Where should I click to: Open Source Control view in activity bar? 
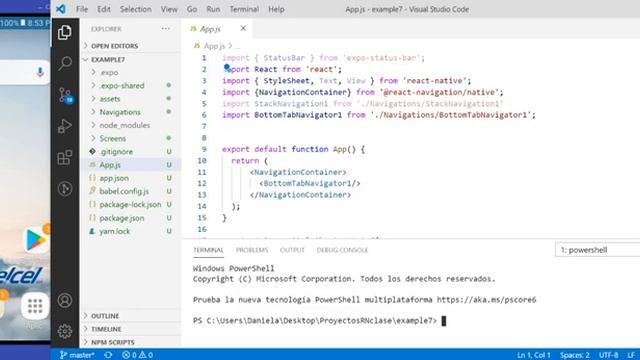pos(64,95)
